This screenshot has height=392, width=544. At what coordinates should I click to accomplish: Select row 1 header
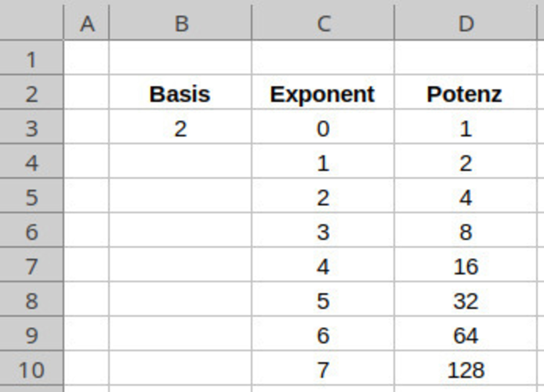31,59
